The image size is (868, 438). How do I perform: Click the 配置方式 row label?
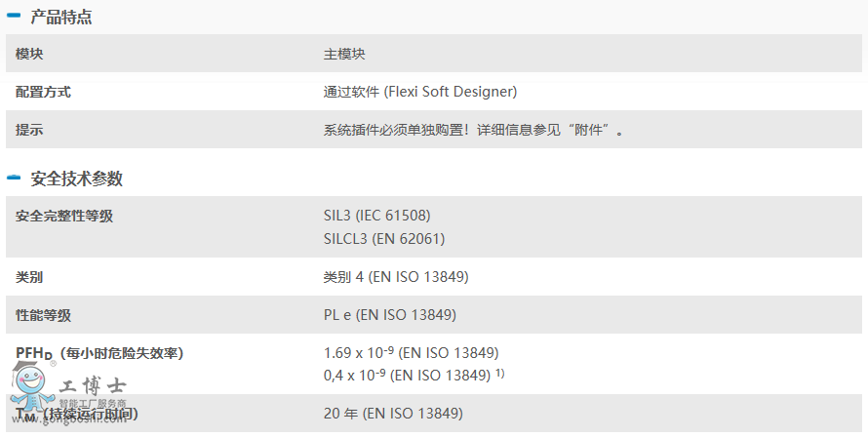[43, 92]
